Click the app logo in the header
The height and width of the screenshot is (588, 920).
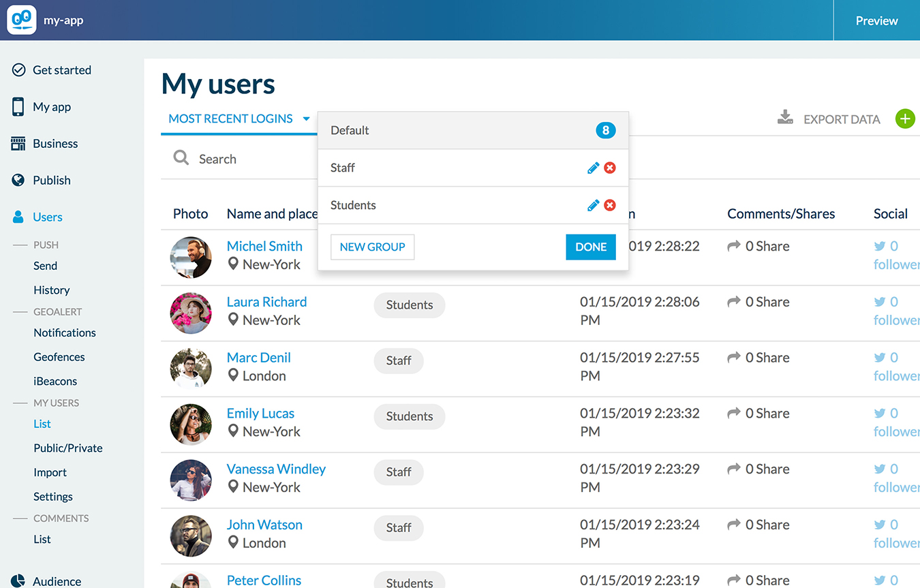21,20
